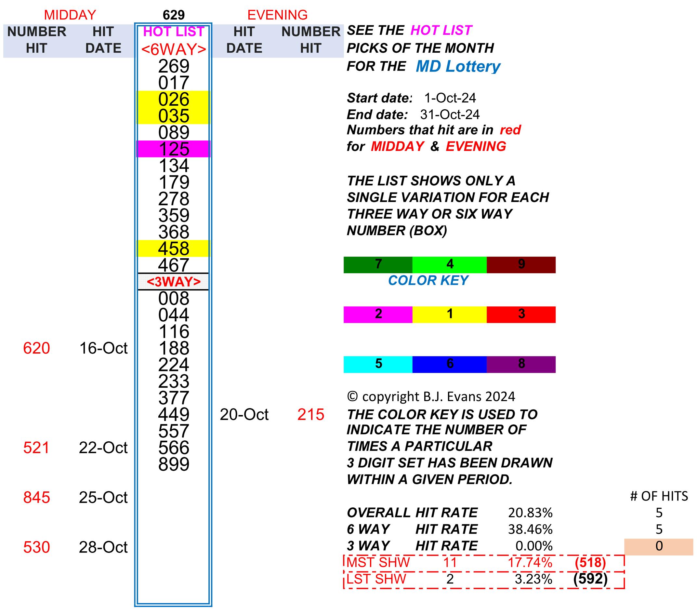
Task: Click evening hit number 215
Action: click(x=311, y=415)
